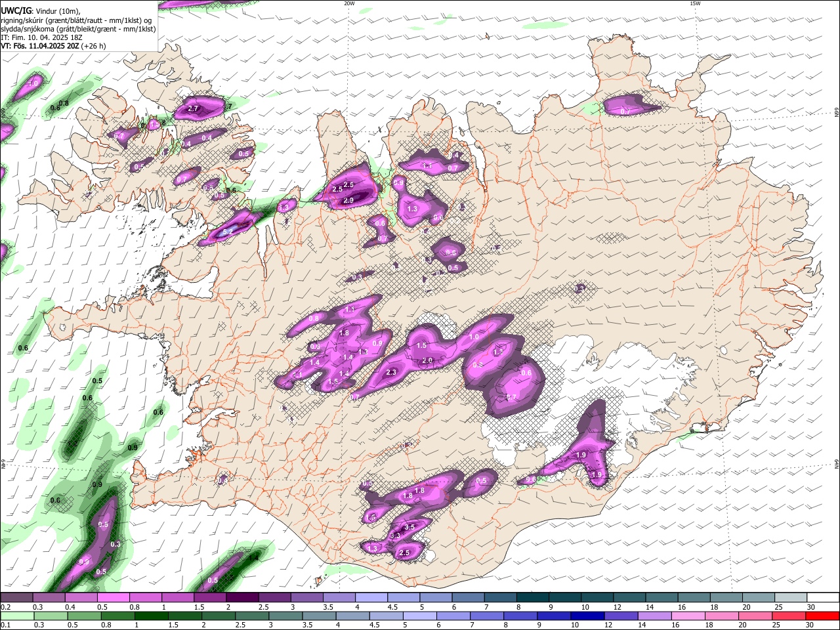
Task: Click the 'VT: Fös. 11.04.2025 20Z' valid time
Action: [x=41, y=46]
